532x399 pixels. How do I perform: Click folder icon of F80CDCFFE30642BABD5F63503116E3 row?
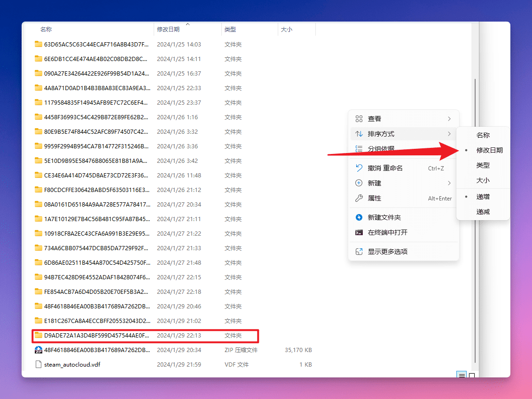(39, 190)
